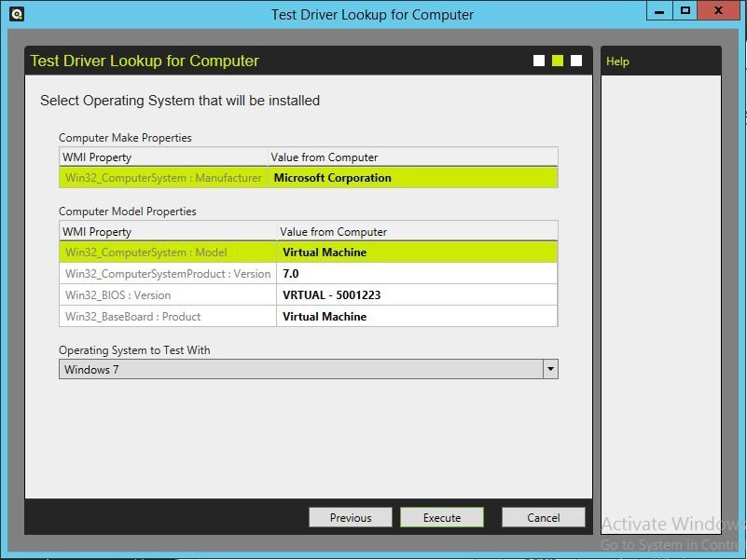
Task: Click WMI Property header in Model Properties table
Action: pyautogui.click(x=168, y=231)
